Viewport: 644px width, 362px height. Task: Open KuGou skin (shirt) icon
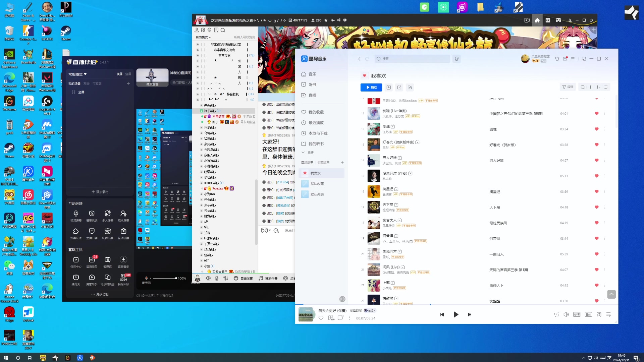tap(557, 59)
